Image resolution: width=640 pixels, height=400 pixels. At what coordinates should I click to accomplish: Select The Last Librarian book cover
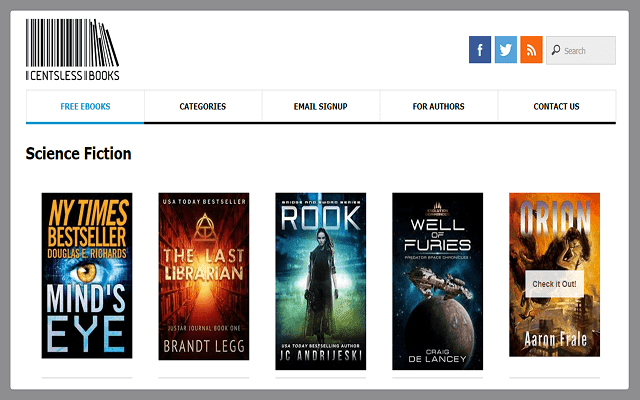[204, 275]
